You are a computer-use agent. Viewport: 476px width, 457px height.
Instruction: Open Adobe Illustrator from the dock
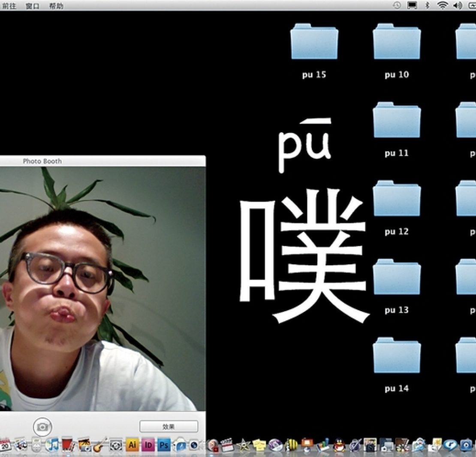pyautogui.click(x=132, y=445)
